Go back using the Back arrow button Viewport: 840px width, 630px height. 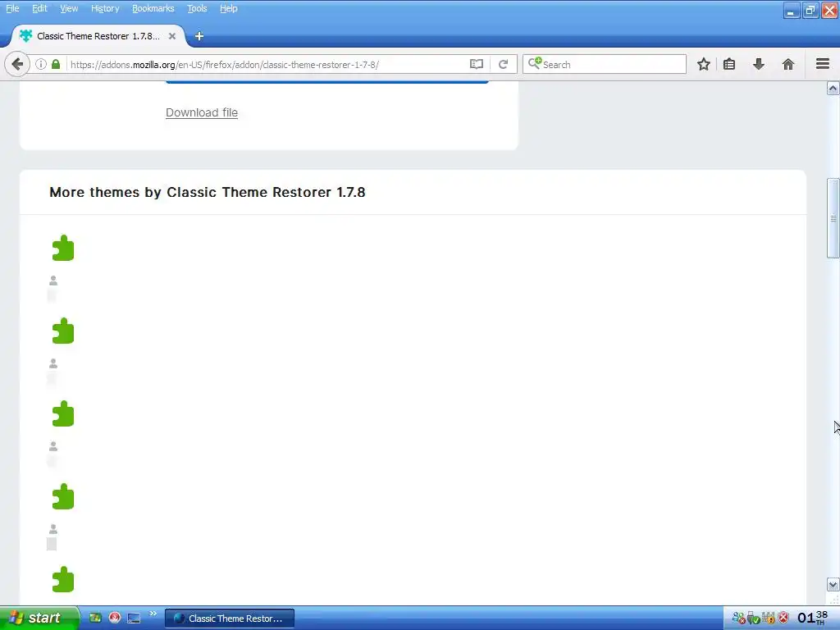pos(17,64)
